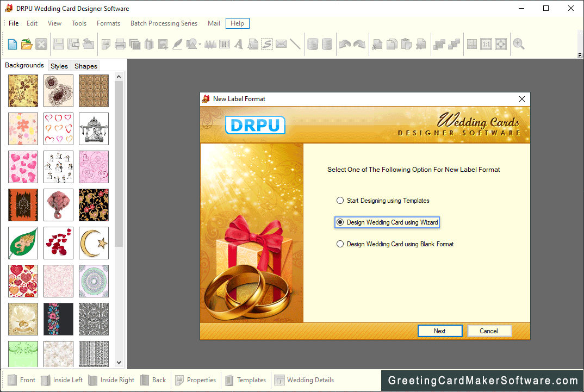
Task: Click the undo arrow icon
Action: (345, 44)
